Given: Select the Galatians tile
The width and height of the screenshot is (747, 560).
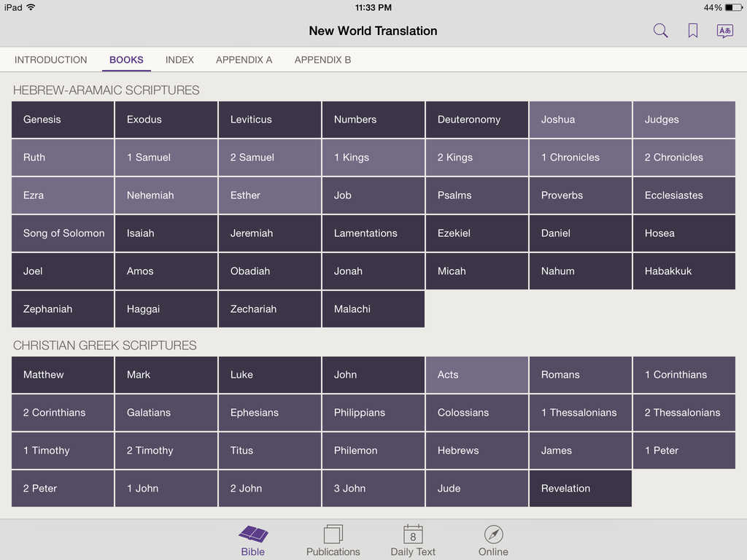Looking at the screenshot, I should [166, 413].
